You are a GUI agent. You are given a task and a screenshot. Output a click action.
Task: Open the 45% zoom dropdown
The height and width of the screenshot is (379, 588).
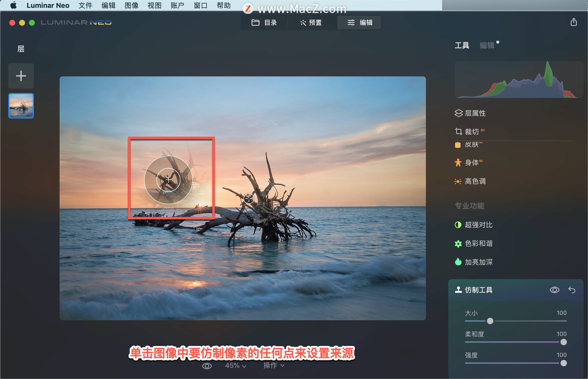click(236, 366)
